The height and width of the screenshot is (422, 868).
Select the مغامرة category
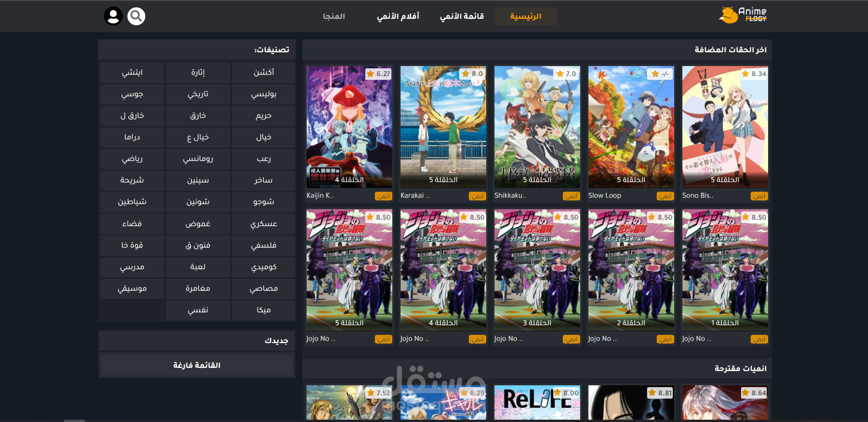click(x=198, y=289)
